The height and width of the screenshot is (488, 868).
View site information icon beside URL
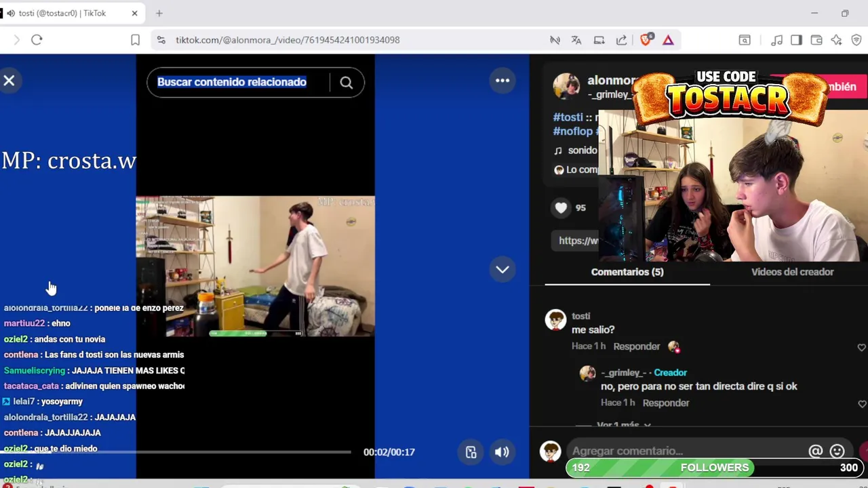pos(161,40)
